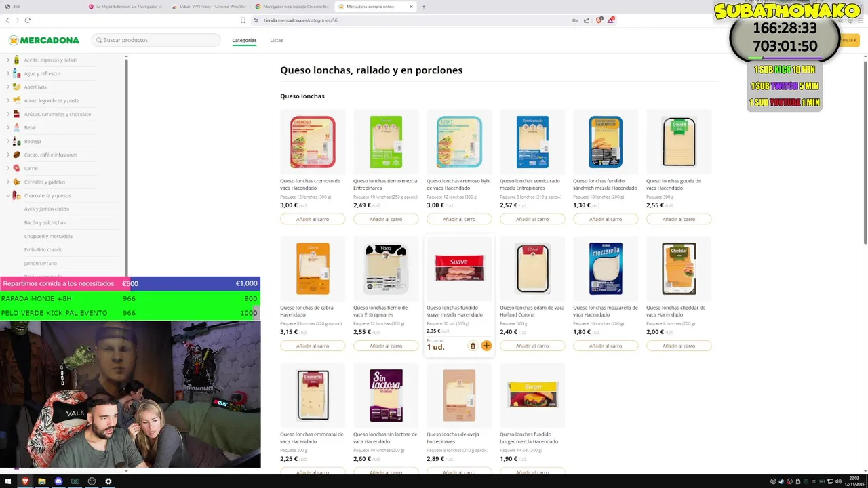Open Embutido curado subcategory
The height and width of the screenshot is (488, 868).
pos(43,249)
